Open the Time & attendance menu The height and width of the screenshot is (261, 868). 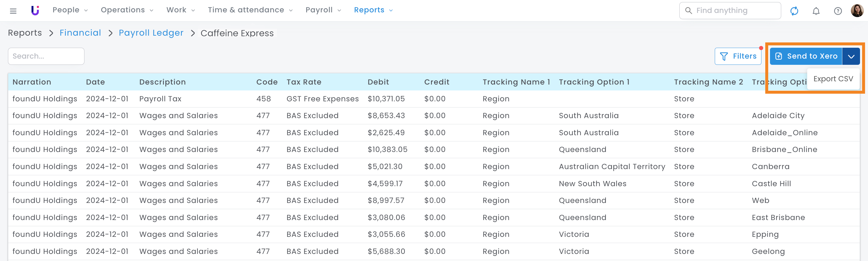250,10
